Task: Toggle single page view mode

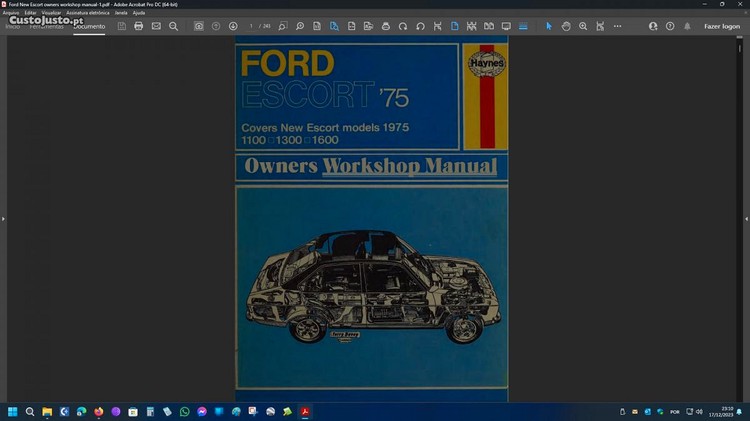Action: click(454, 26)
